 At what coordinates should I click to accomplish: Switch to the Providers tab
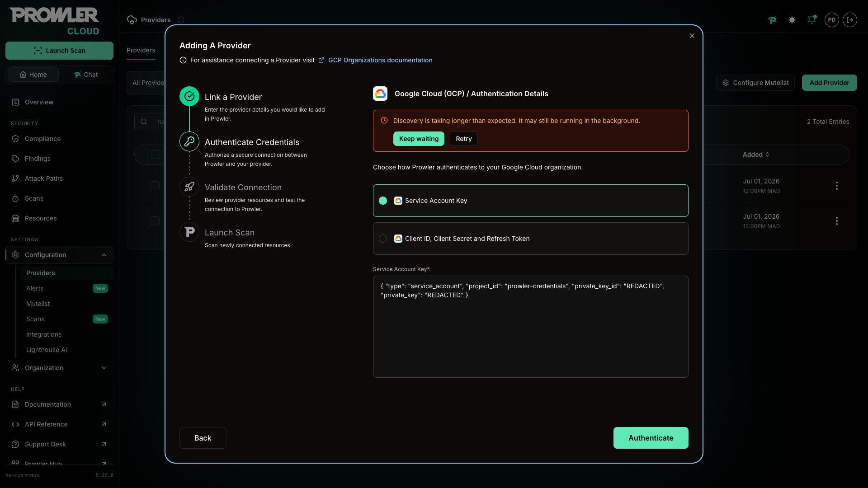pyautogui.click(x=141, y=50)
